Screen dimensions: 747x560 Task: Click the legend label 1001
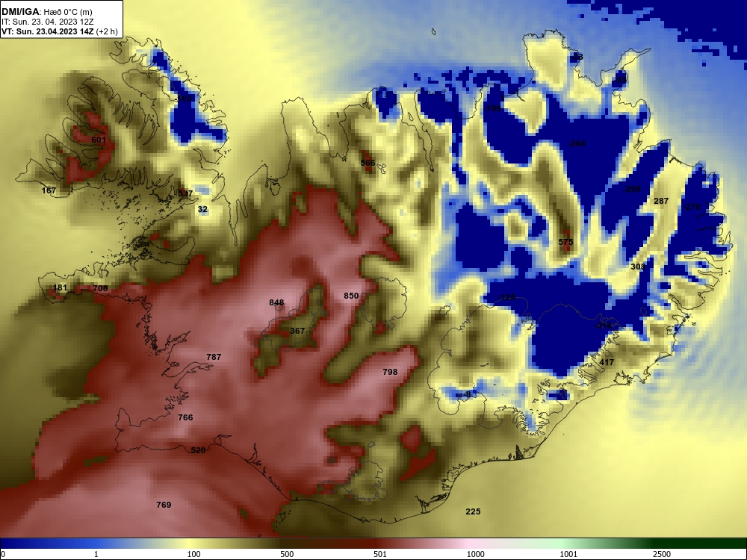click(568, 554)
